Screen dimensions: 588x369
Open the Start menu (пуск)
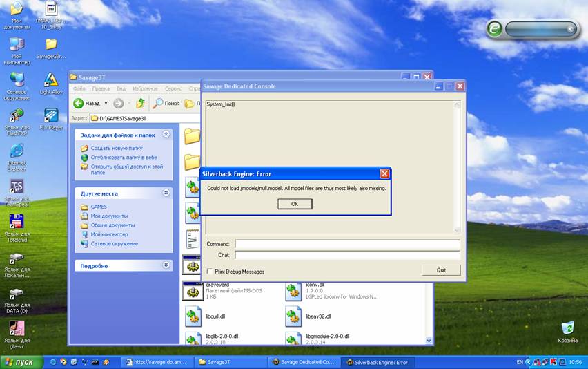coord(22,362)
